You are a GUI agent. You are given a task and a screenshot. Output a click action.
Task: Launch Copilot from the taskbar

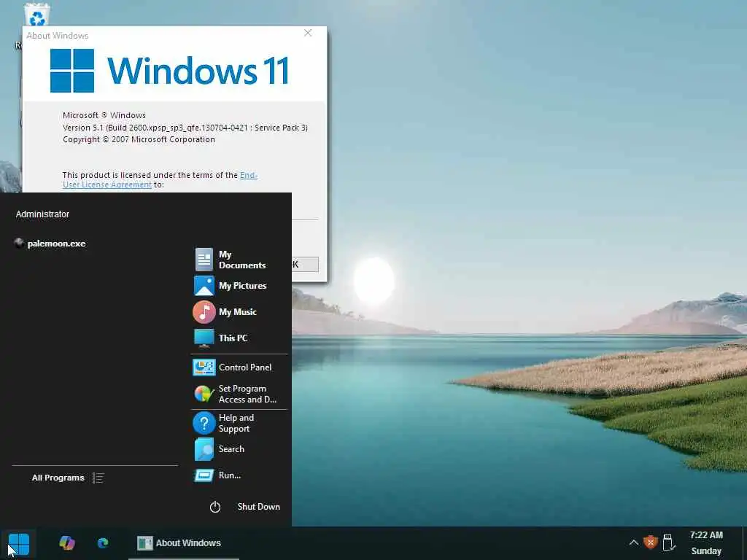pyautogui.click(x=67, y=542)
